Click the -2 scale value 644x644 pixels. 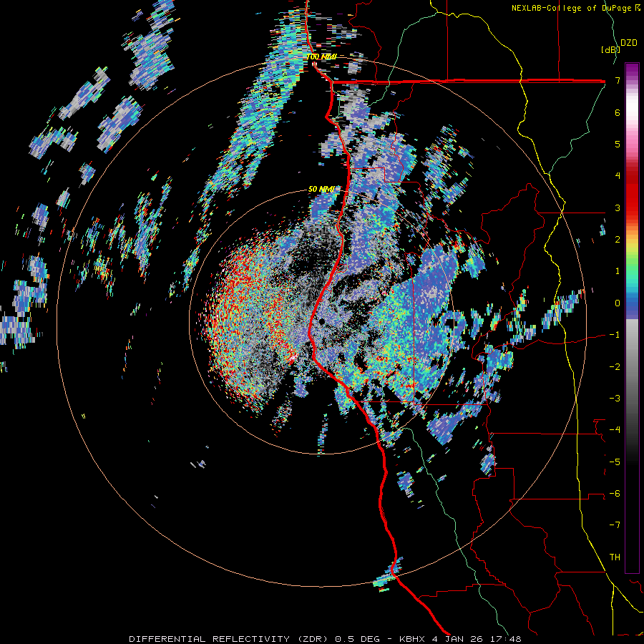[x=615, y=367]
